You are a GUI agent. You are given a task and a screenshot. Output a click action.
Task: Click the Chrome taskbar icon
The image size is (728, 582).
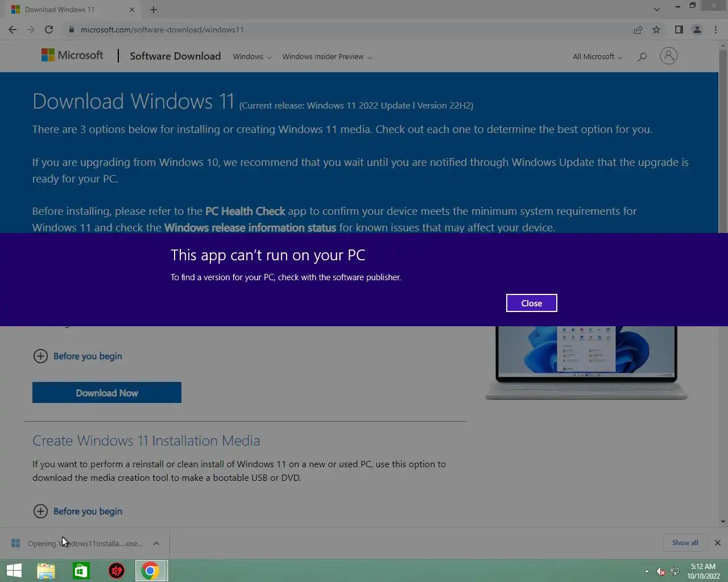coord(151,571)
